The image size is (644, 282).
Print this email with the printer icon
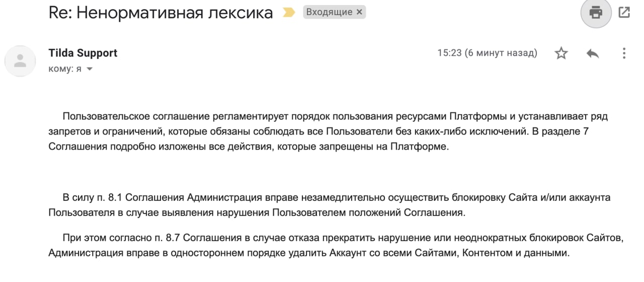(x=596, y=12)
